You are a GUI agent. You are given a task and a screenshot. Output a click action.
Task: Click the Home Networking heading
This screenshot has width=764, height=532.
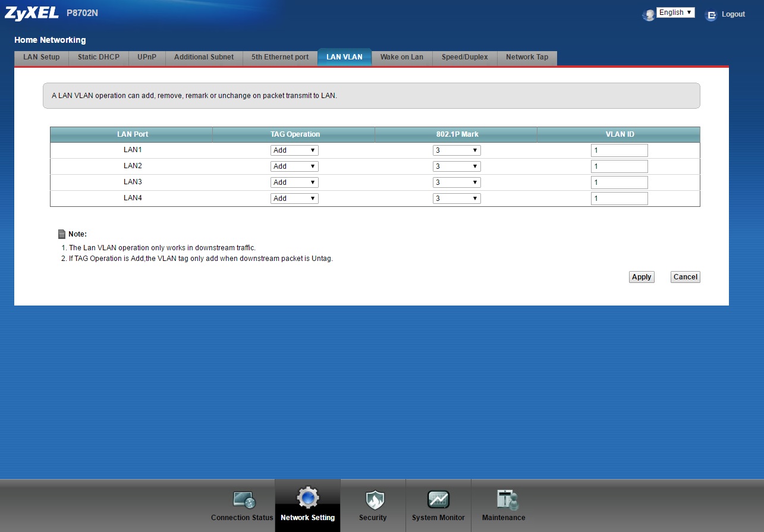pyautogui.click(x=50, y=40)
